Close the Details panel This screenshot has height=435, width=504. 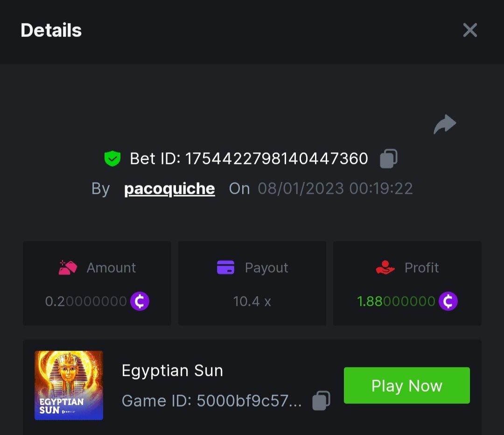click(469, 30)
